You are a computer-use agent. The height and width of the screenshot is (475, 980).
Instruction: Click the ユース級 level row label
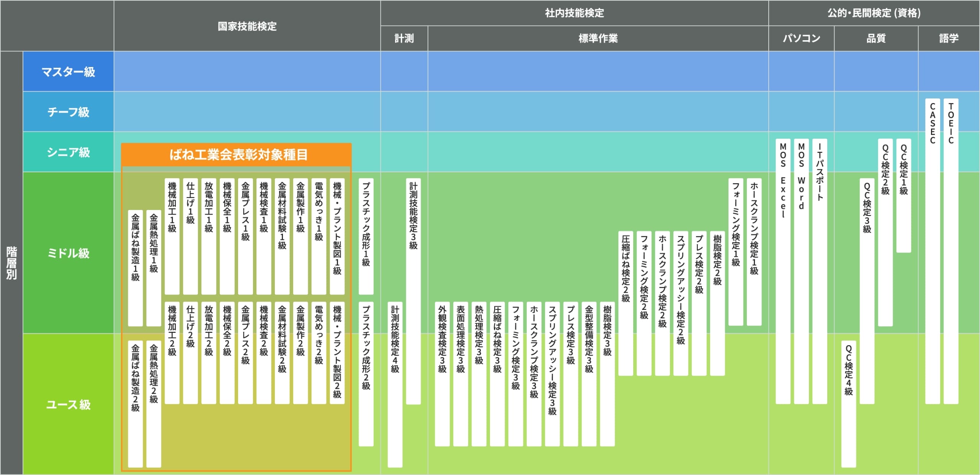pyautogui.click(x=68, y=405)
